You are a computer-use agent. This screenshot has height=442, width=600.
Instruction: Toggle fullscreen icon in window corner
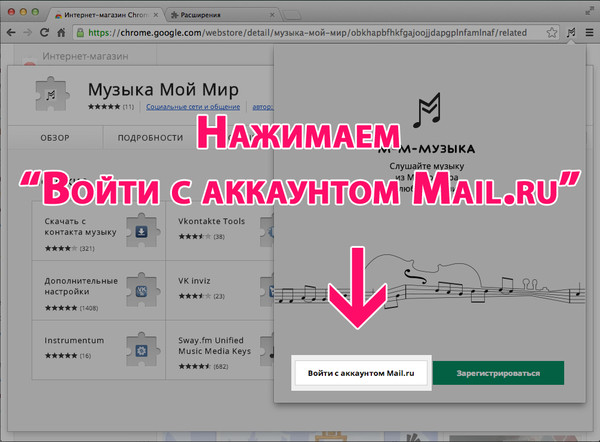pos(589,12)
